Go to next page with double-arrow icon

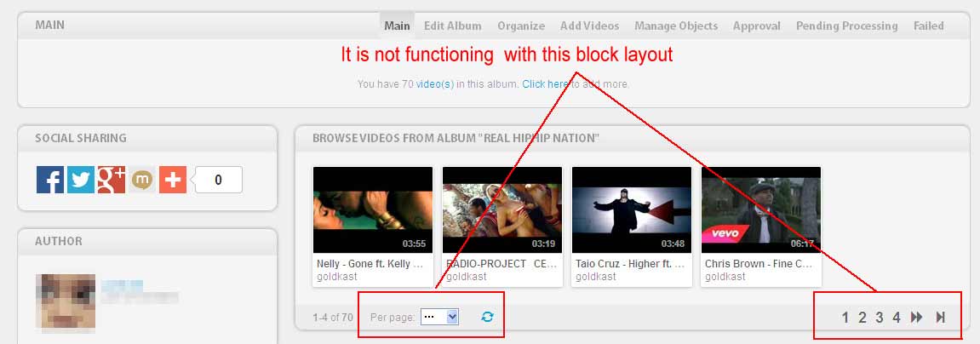916,317
